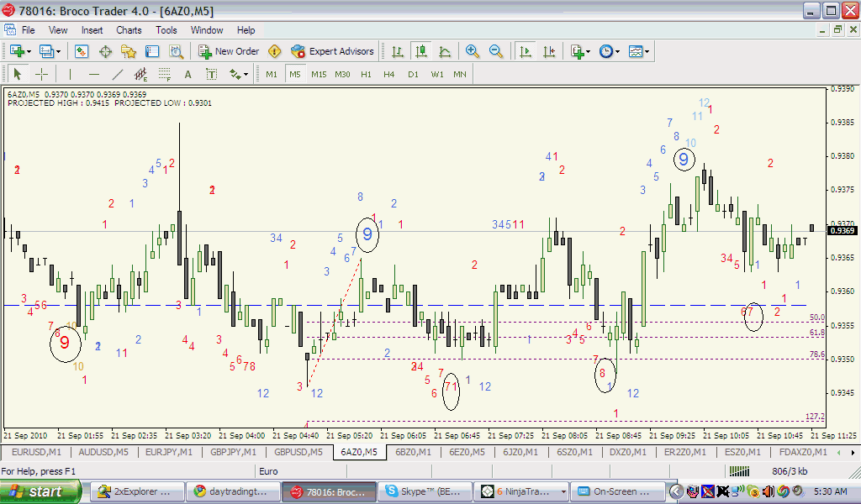Screen dimensions: 861x504
Task: Select the text label 'T' tool
Action: click(211, 74)
